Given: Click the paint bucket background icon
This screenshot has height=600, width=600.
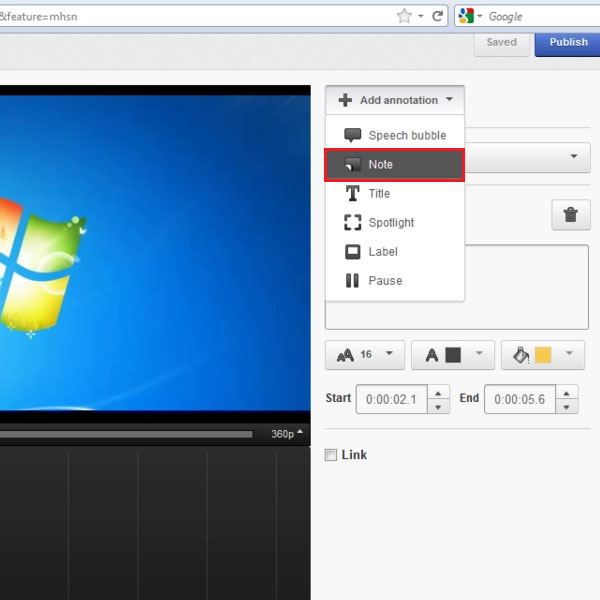Looking at the screenshot, I should [521, 355].
